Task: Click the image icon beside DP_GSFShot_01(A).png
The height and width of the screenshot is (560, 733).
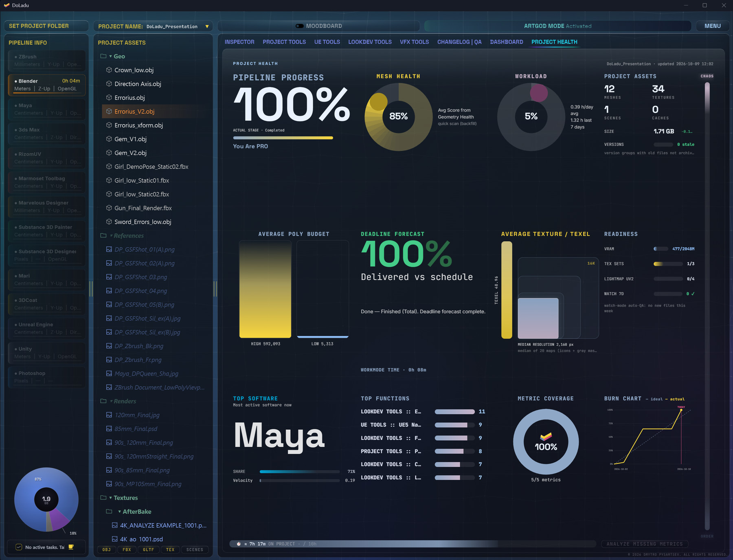Action: click(109, 249)
